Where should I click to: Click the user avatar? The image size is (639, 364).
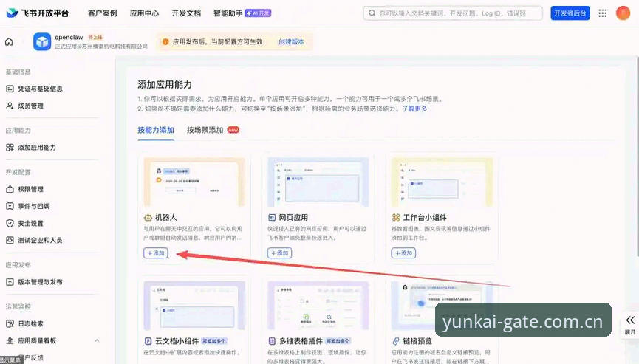pos(623,13)
